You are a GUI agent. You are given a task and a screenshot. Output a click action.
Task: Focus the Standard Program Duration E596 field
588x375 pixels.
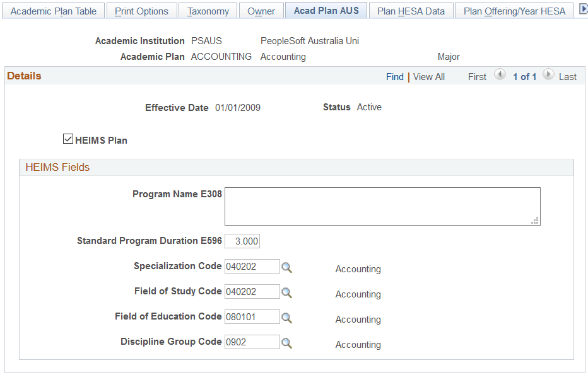click(x=242, y=241)
